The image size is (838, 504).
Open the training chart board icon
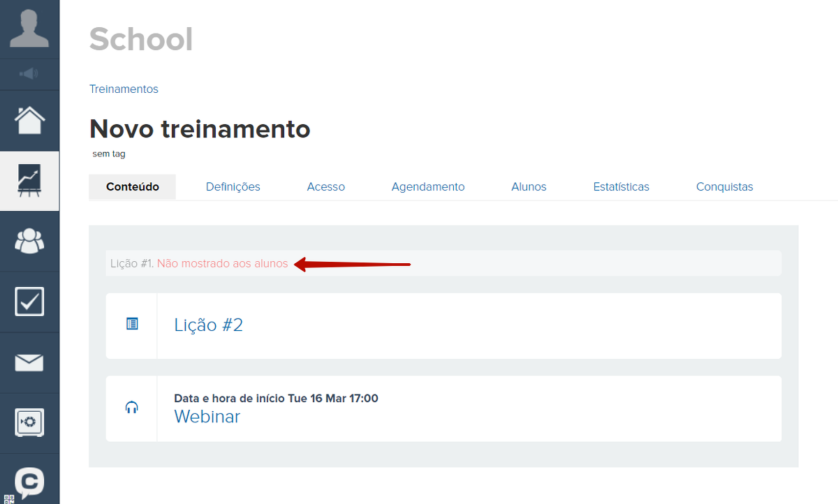point(29,181)
